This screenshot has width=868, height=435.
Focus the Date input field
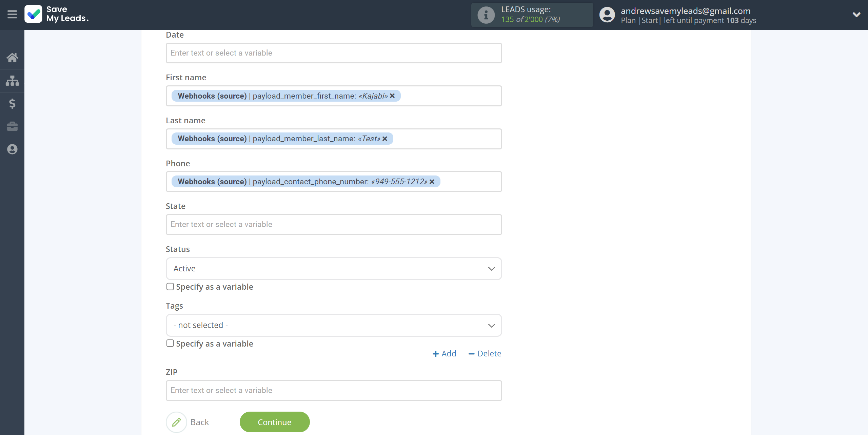tap(334, 53)
